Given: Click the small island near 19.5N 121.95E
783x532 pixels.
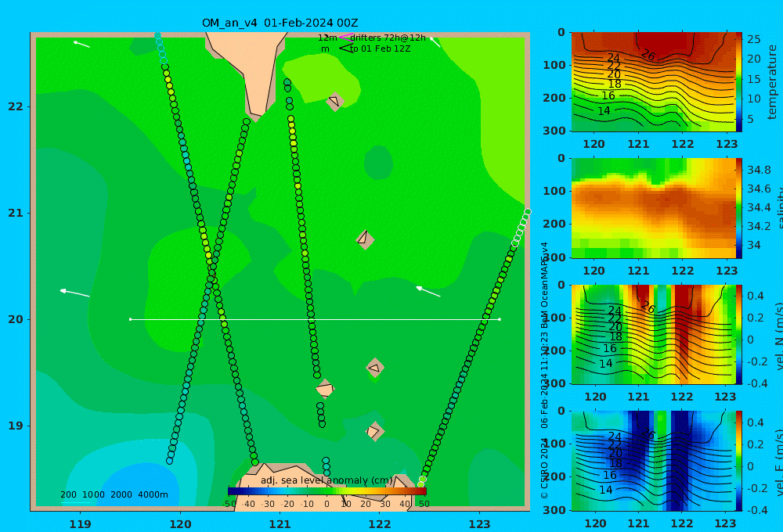Looking at the screenshot, I should (x=375, y=368).
